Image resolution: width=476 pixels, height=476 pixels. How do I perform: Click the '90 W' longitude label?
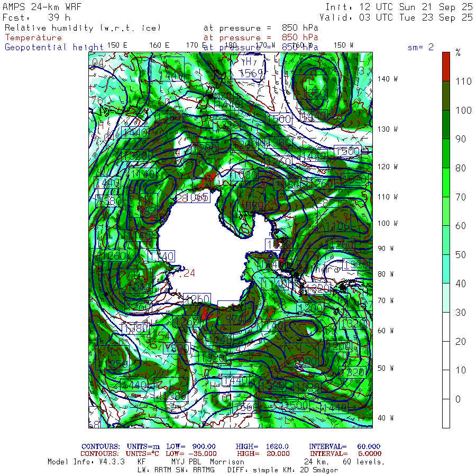386,249
